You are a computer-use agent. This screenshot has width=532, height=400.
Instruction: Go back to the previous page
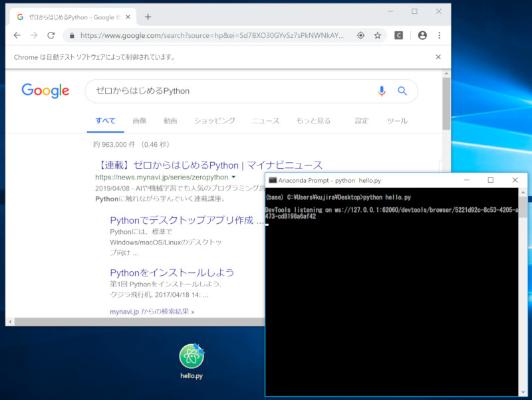click(x=17, y=35)
